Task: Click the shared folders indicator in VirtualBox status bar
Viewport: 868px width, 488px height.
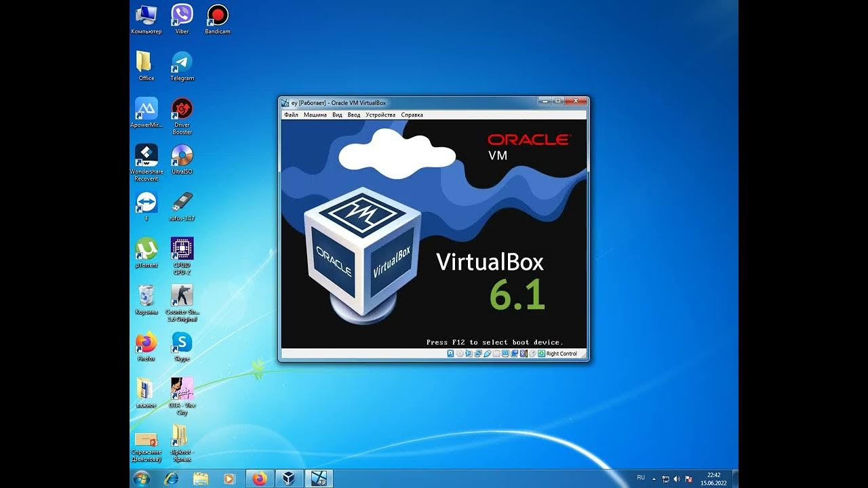Action: (496, 353)
